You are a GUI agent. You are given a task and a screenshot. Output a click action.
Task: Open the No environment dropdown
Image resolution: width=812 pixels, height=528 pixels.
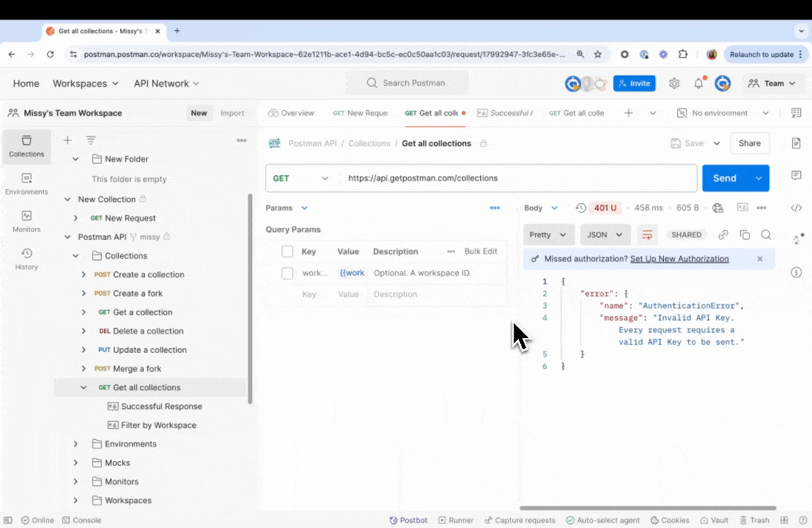(723, 113)
